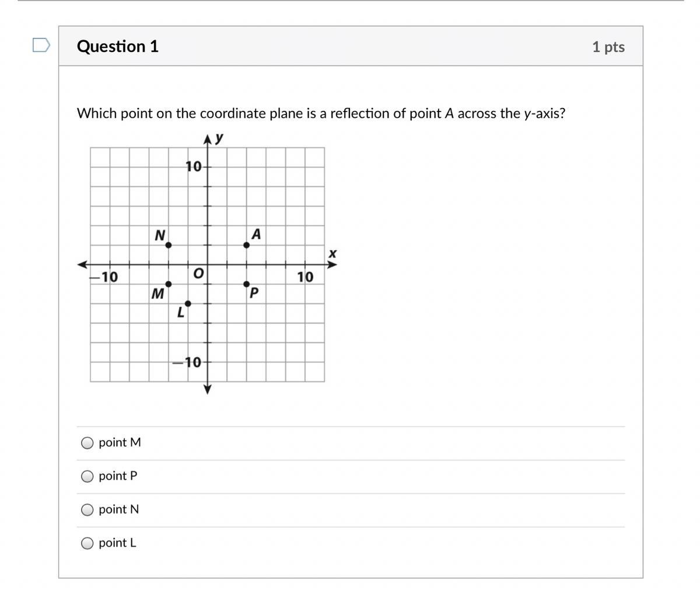Click the Question 1 heading
Screen dimensions: 700x598
[118, 46]
